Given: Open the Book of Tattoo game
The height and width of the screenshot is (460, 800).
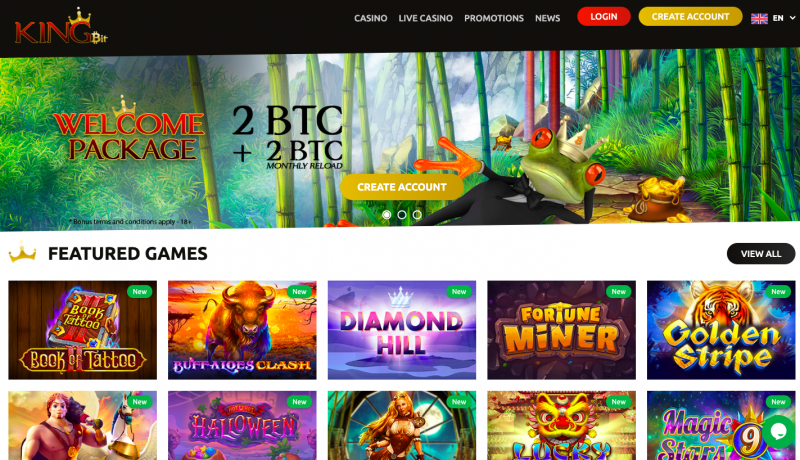Looking at the screenshot, I should (x=83, y=330).
